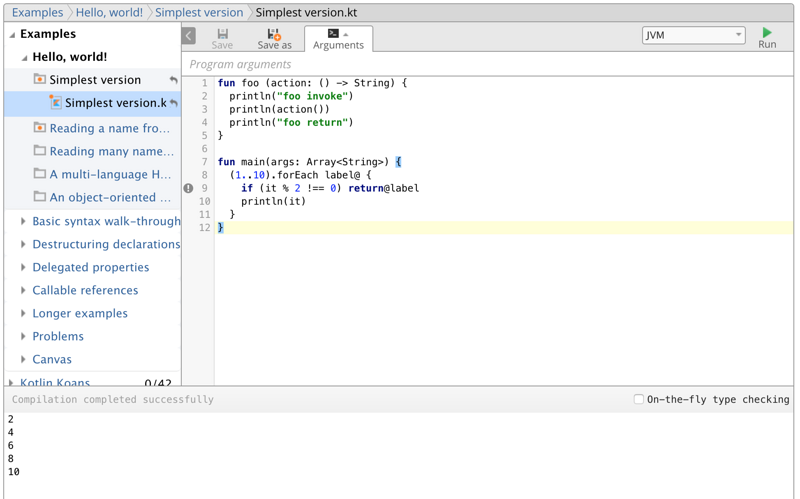
Task: Revert Simplest version.kt file with undo arrow
Action: 174,103
